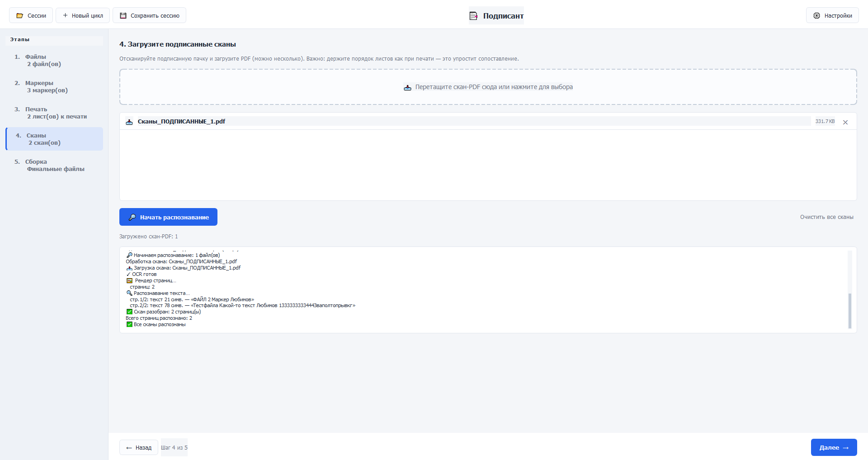868x460 pixels.
Task: Click the 'OCR готов' log entry
Action: pos(142,275)
